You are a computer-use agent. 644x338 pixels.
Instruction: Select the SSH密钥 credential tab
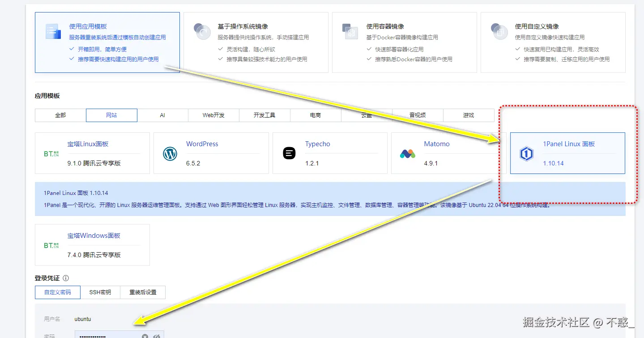(x=100, y=292)
